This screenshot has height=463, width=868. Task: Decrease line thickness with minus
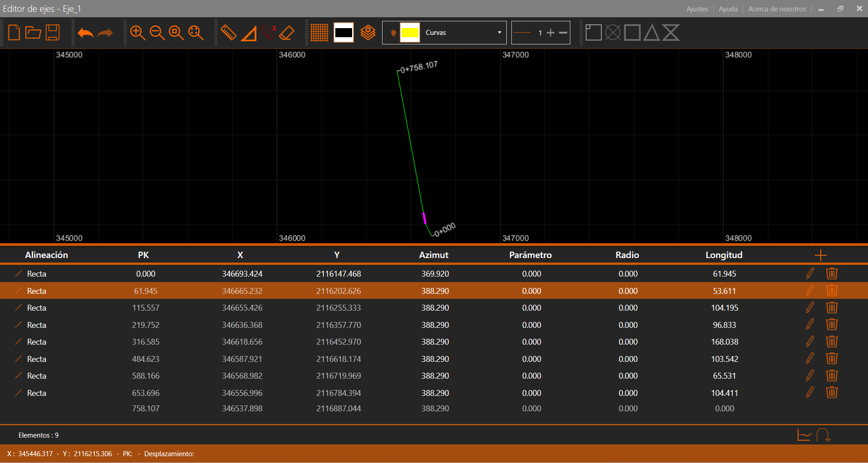[x=563, y=33]
